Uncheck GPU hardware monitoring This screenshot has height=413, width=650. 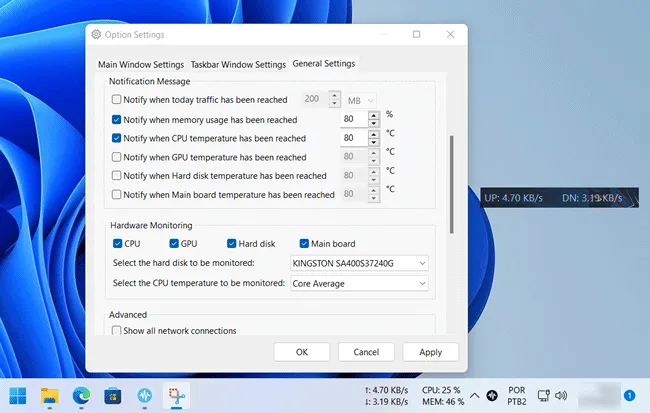point(174,243)
